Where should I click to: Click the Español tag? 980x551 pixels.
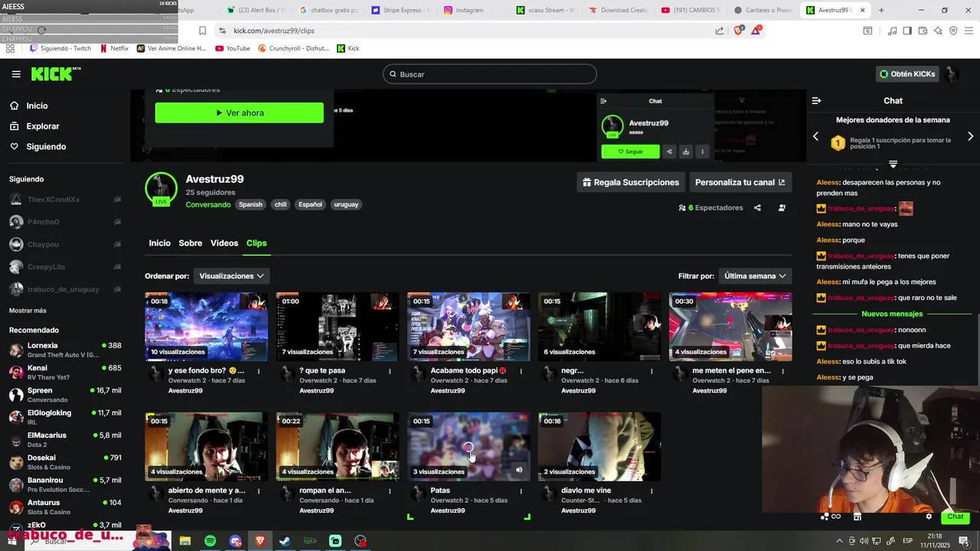coord(310,204)
